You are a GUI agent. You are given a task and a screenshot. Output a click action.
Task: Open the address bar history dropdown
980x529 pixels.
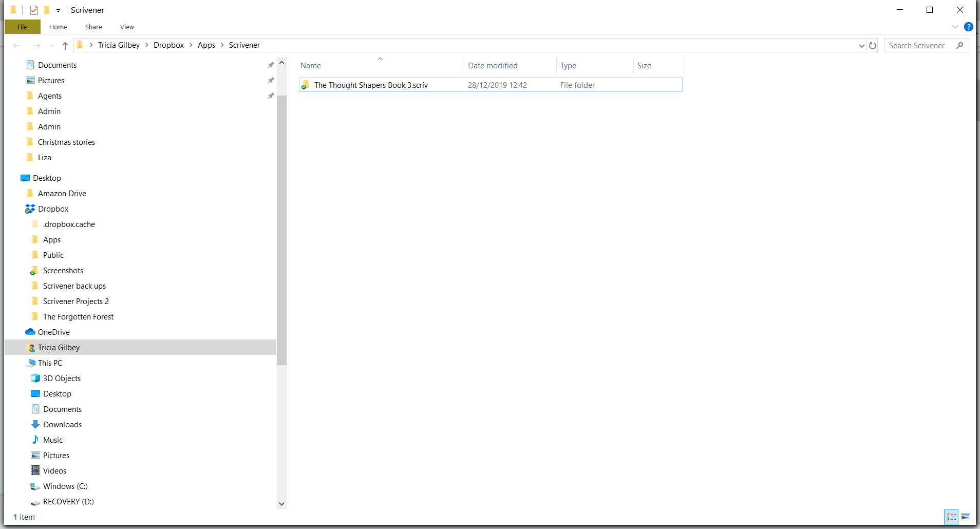[x=861, y=46]
